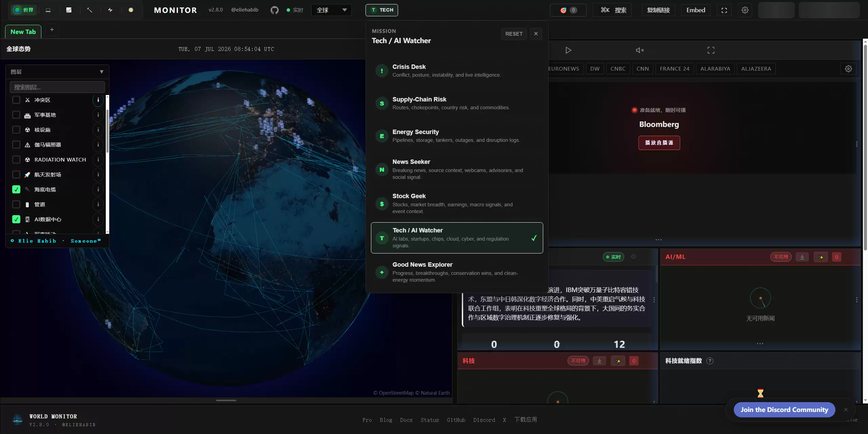This screenshot has height=434, width=868.
Task: Disable the 海底电缆 layer checkbox
Action: point(16,189)
